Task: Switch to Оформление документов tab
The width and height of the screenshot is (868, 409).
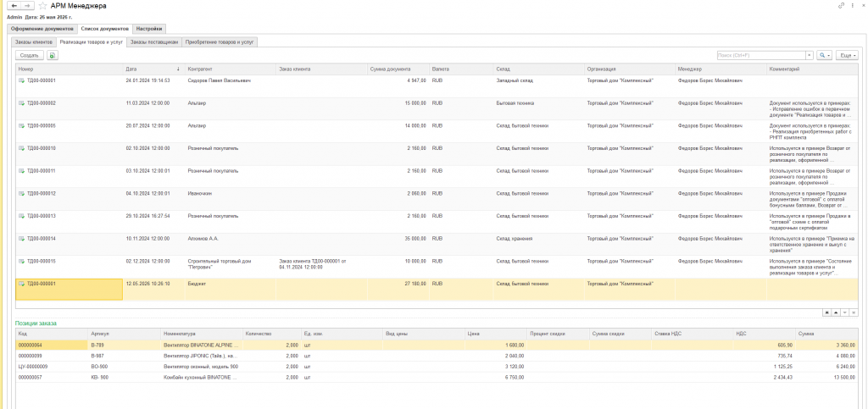Action: pyautogui.click(x=42, y=29)
